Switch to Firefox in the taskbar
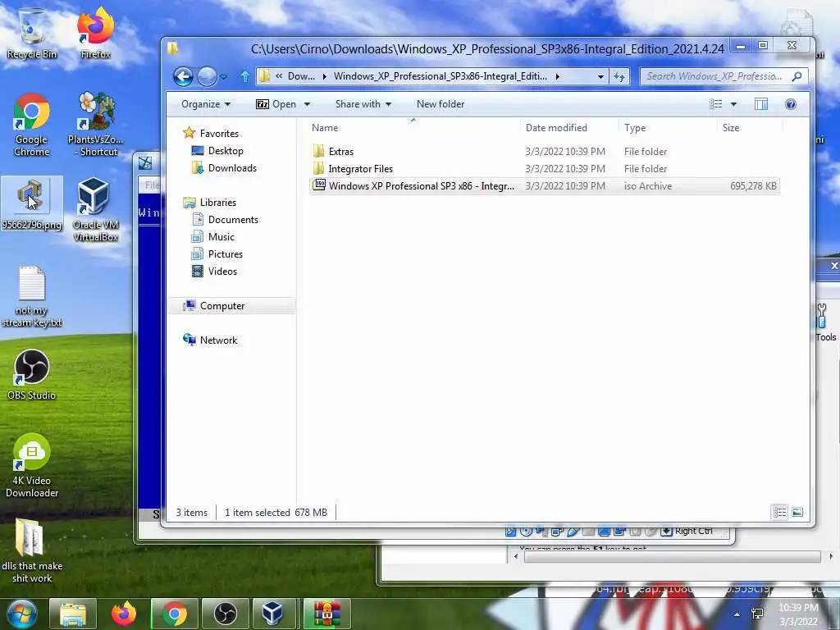 tap(124, 614)
